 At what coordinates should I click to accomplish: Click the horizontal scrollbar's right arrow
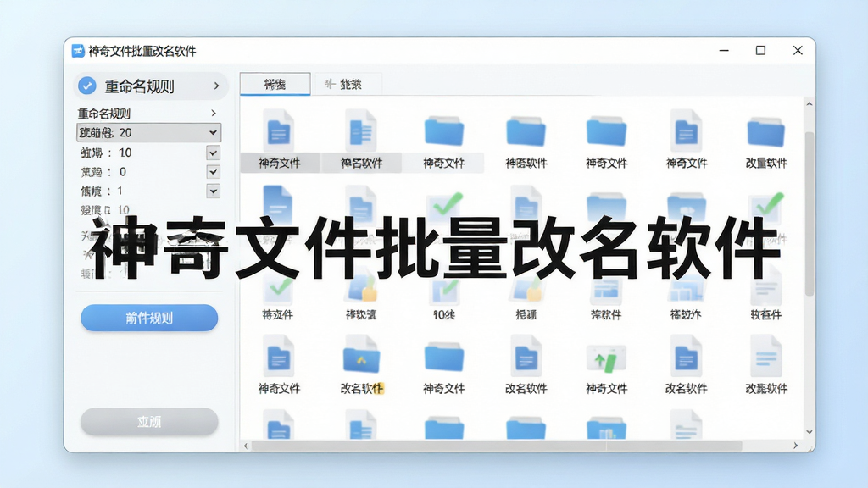pos(795,446)
